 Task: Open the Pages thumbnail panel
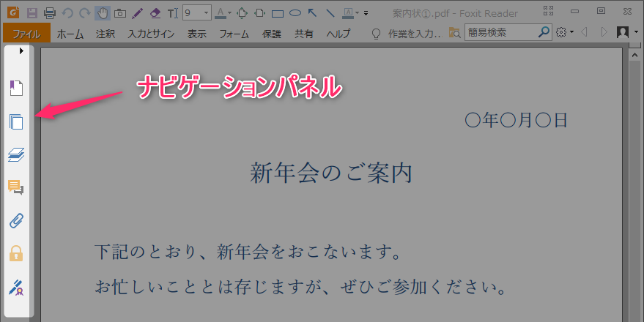pyautogui.click(x=16, y=121)
